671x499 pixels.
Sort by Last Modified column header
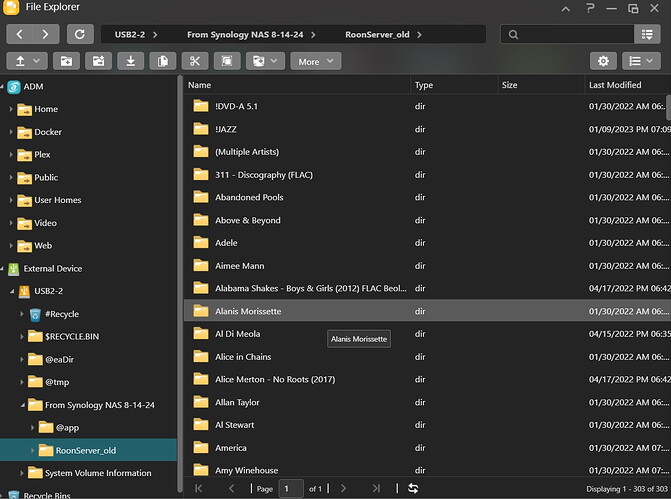point(627,85)
